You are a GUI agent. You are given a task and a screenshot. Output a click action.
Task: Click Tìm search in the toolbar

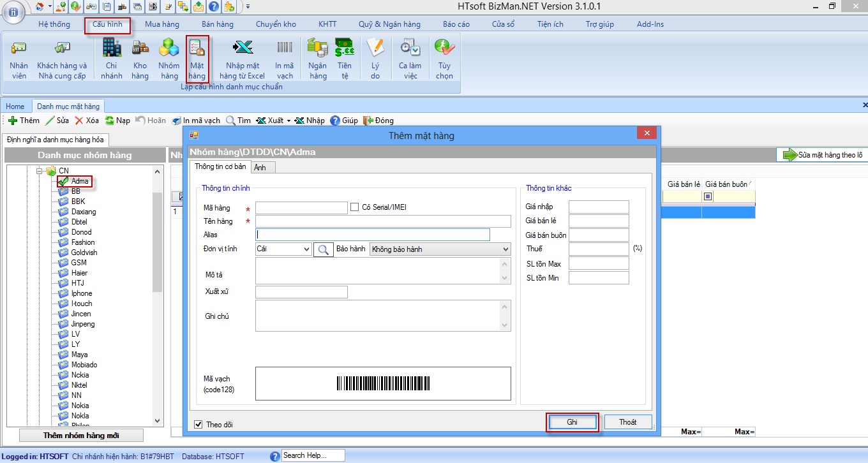point(238,121)
